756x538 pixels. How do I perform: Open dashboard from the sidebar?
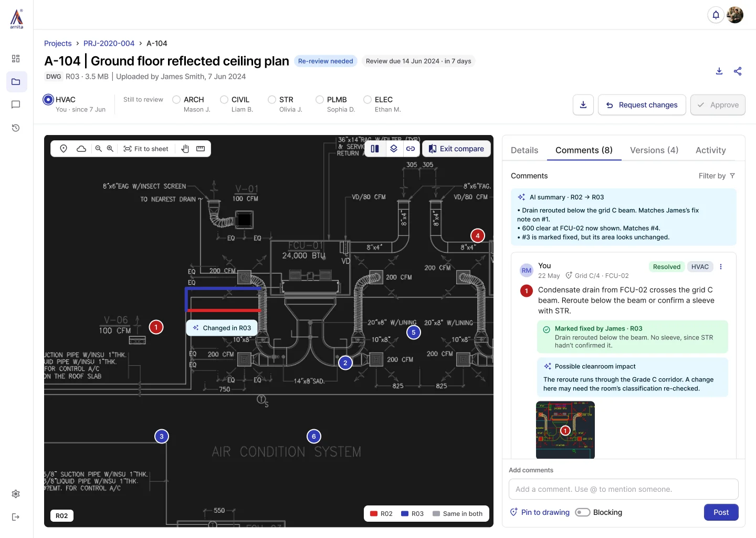pos(16,58)
